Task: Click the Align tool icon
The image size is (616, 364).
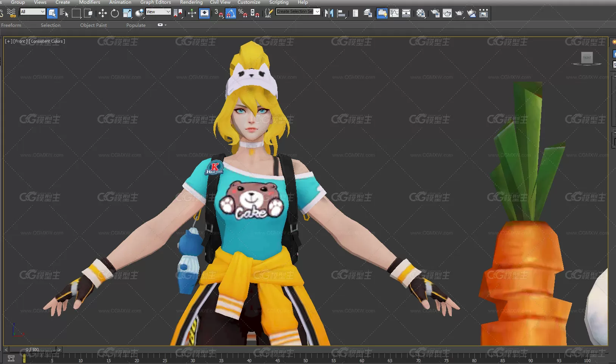Action: (x=341, y=14)
